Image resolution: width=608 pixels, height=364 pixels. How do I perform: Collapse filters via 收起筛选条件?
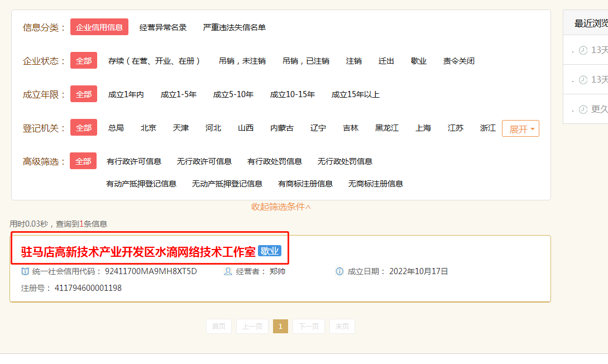pos(281,207)
